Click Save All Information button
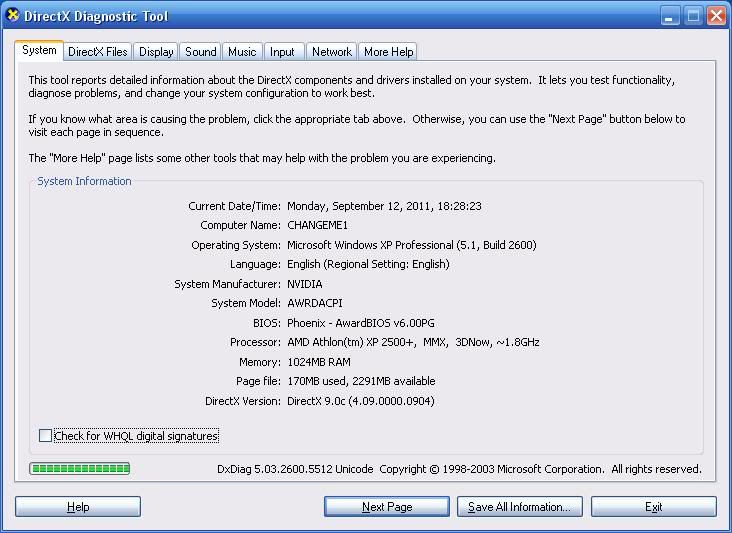 [x=520, y=507]
